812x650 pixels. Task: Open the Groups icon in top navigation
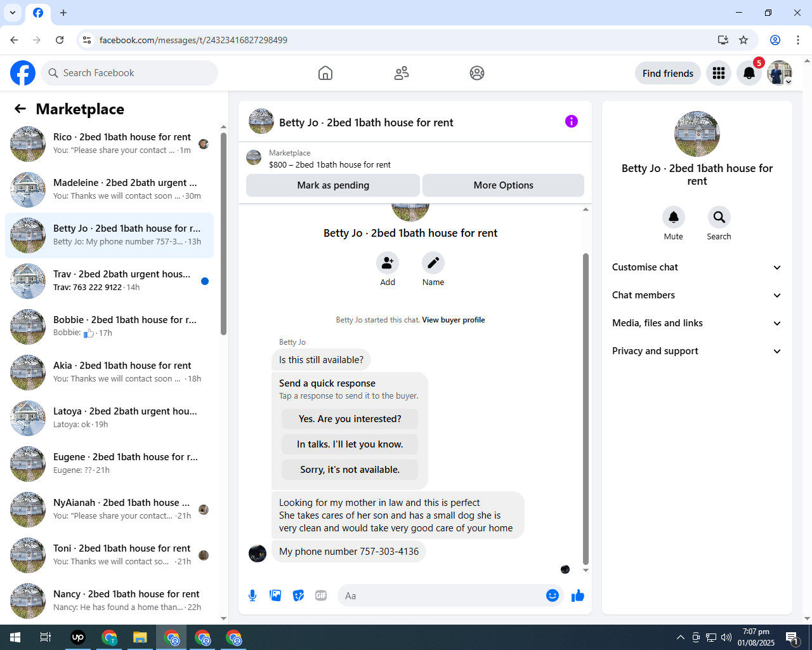[x=477, y=73]
